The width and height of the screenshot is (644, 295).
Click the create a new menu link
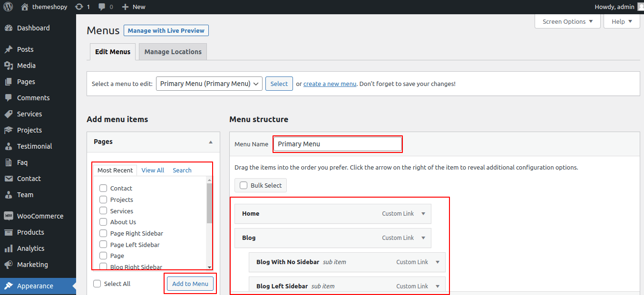[x=330, y=84]
